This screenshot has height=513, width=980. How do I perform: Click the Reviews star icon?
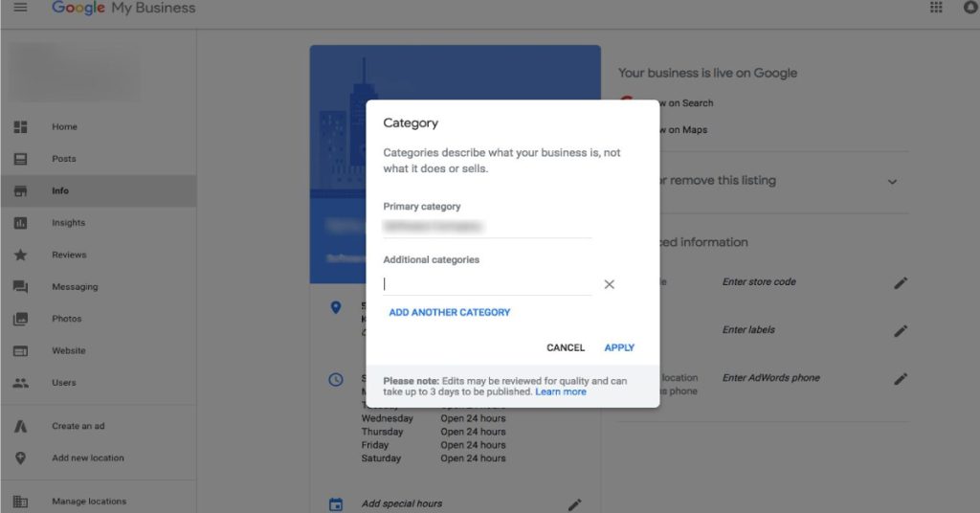click(x=21, y=255)
